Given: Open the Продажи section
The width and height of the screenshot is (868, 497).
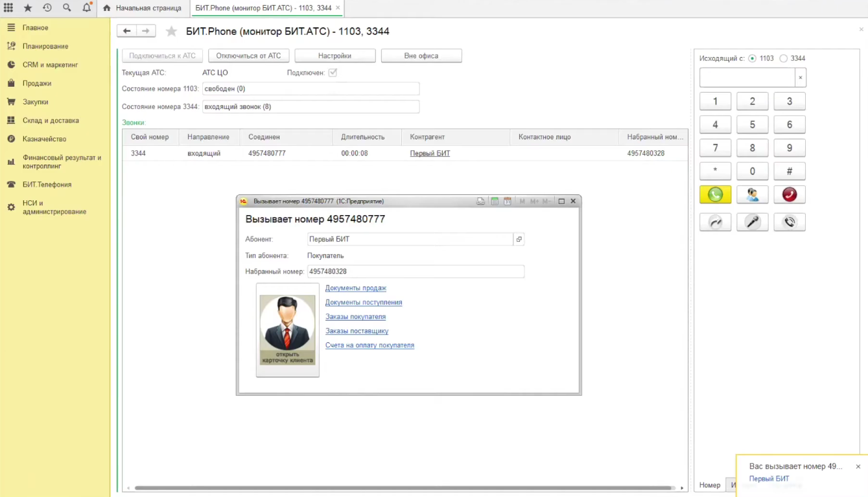Looking at the screenshot, I should pos(37,84).
